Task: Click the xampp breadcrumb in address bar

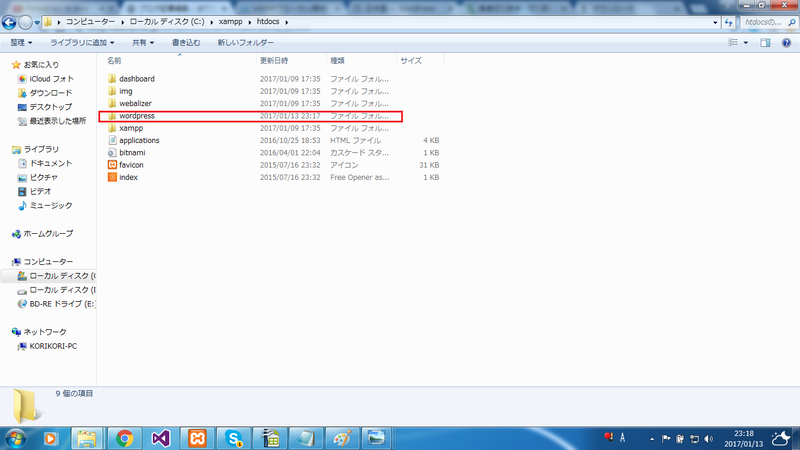Action: [230, 22]
